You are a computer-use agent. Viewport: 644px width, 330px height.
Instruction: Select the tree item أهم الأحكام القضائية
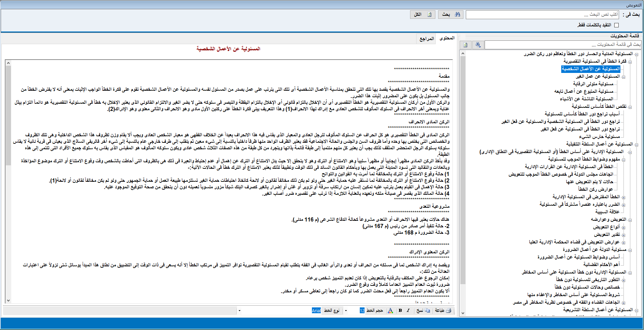602,265
